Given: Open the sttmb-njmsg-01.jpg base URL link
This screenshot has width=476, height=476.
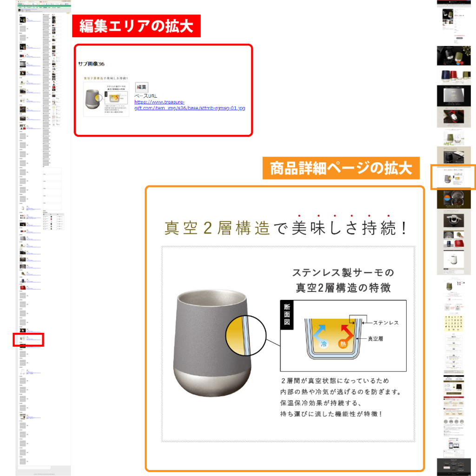Looking at the screenshot, I should pos(189,105).
